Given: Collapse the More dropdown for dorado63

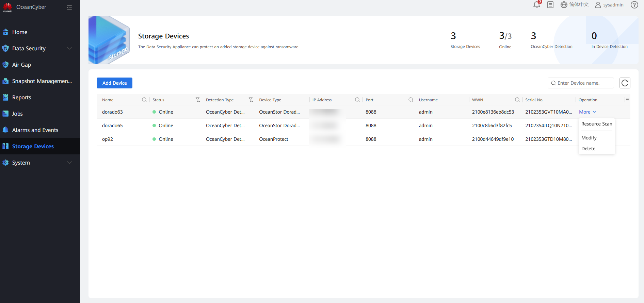Looking at the screenshot, I should pos(587,112).
